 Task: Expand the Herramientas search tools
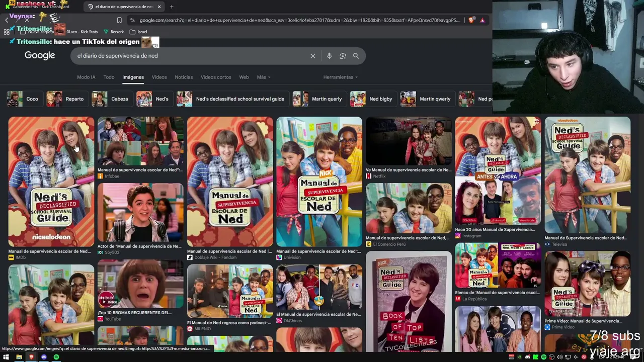[x=341, y=77]
